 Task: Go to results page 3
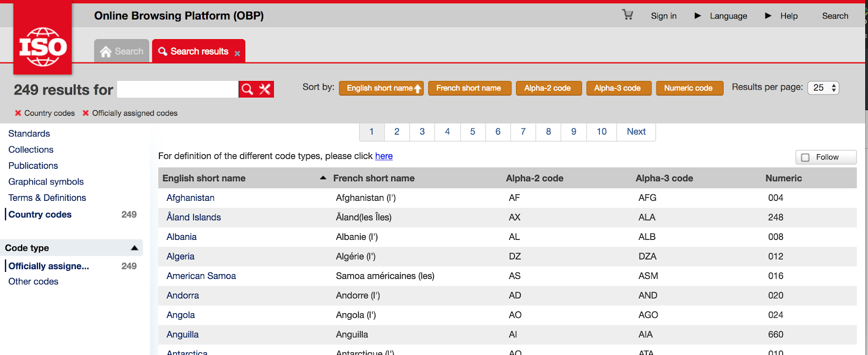coord(422,131)
